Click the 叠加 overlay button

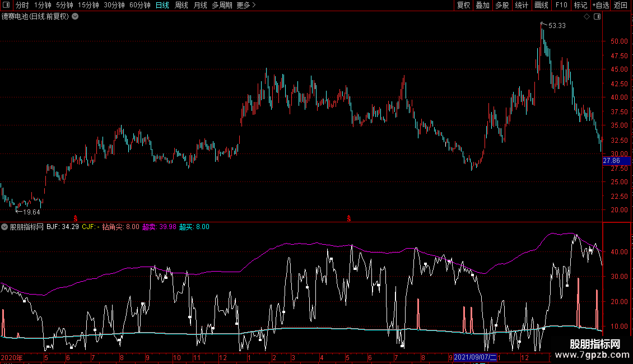pos(482,5)
